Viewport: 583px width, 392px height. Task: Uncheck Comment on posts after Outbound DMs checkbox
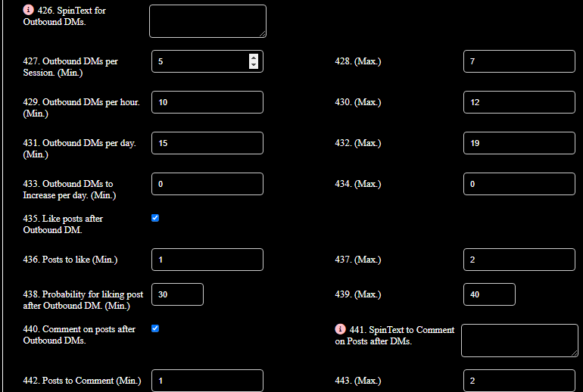point(155,328)
